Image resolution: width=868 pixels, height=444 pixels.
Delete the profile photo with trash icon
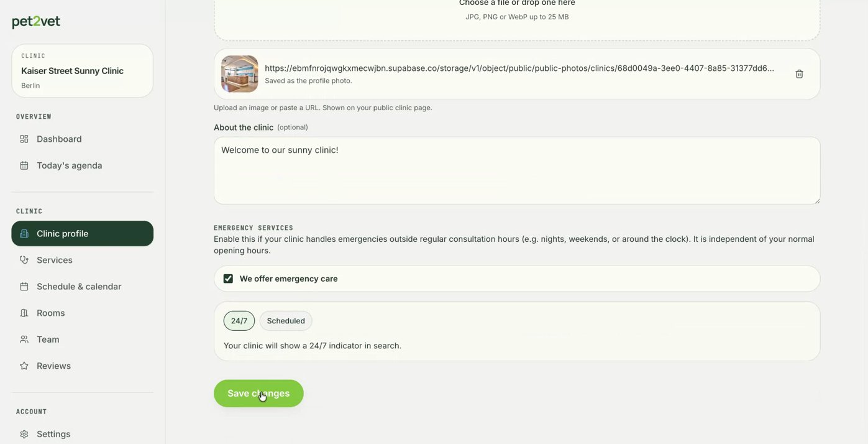(799, 74)
